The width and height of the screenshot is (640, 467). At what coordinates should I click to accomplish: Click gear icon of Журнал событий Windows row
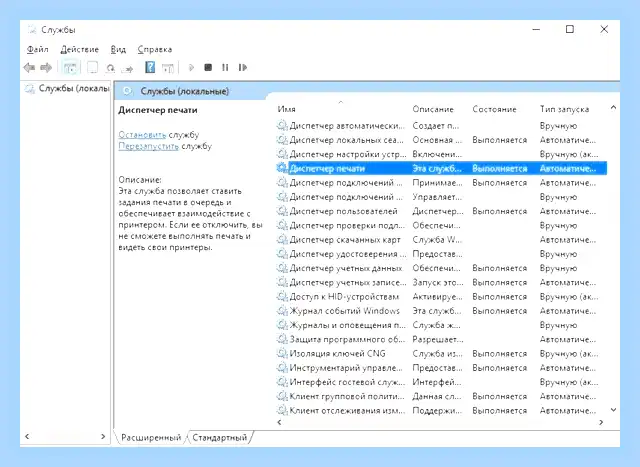point(282,311)
